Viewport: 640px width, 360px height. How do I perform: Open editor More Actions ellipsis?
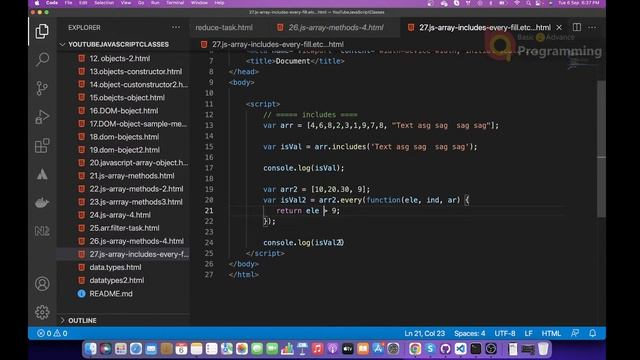(x=592, y=27)
